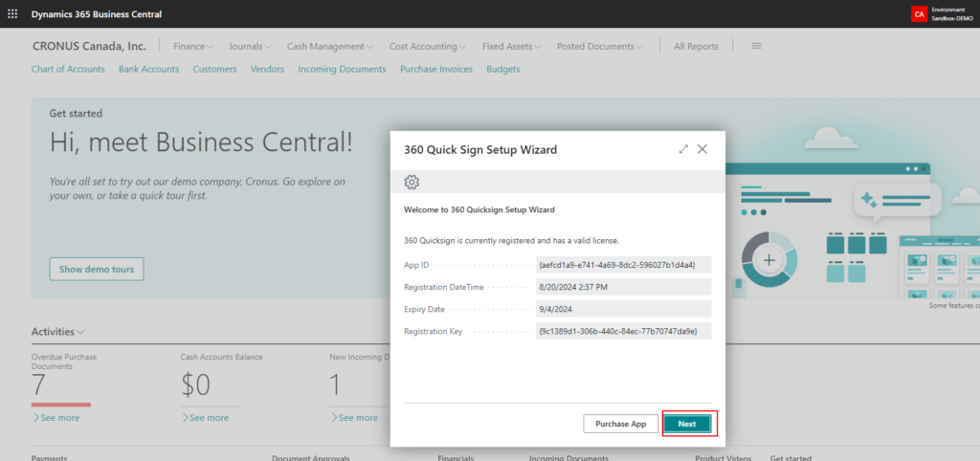980x461 pixels.
Task: Expand the wizard dialog to full size
Action: [x=683, y=149]
